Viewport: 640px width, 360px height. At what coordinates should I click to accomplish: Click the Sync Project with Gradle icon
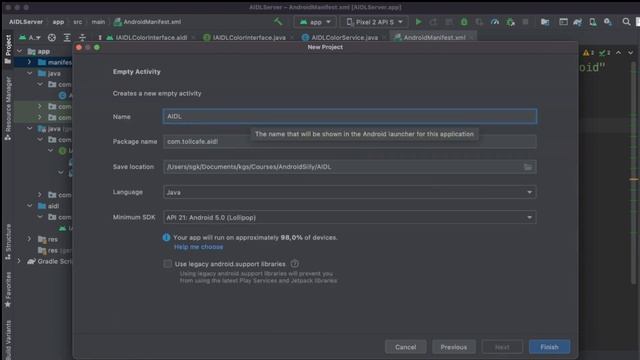pyautogui.click(x=578, y=22)
